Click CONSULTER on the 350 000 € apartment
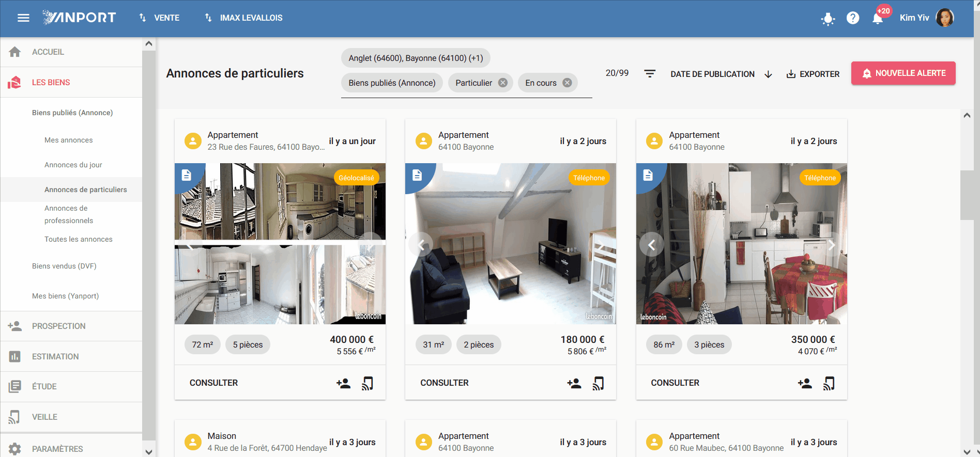Image resolution: width=980 pixels, height=457 pixels. (675, 383)
